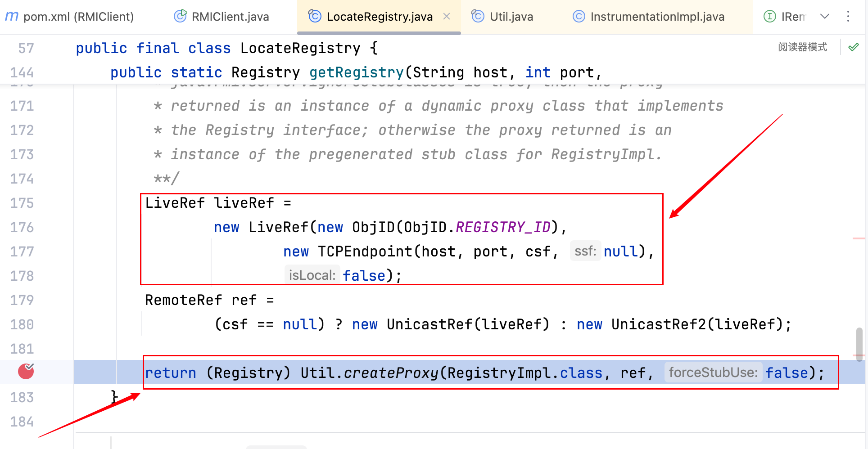Open the editor tabs more-options menu
This screenshot has height=449, width=868.
pyautogui.click(x=848, y=17)
